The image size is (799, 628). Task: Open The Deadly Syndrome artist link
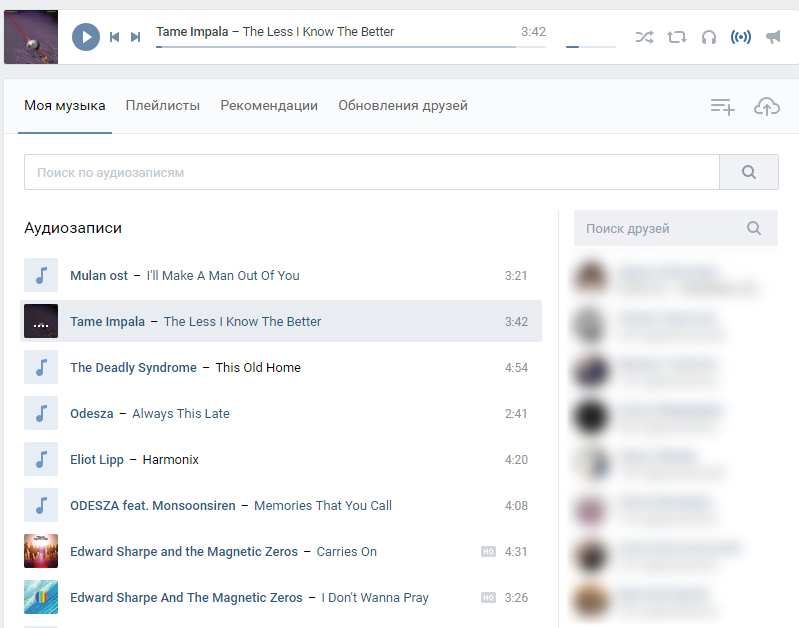(x=134, y=368)
